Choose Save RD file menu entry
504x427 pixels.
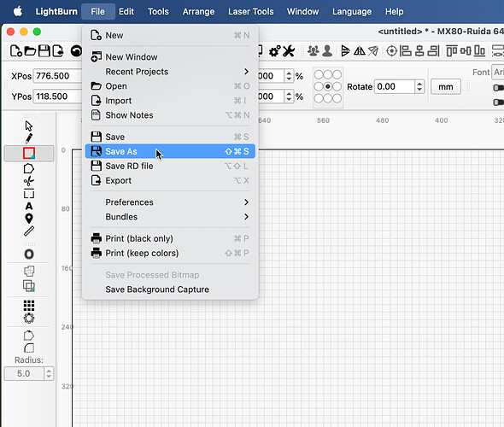170,166
